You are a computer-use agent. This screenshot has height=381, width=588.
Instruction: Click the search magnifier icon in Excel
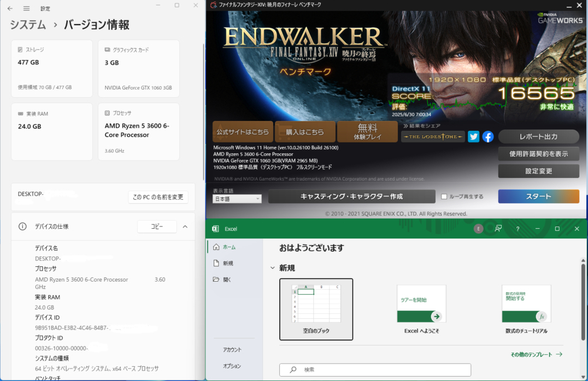coord(293,370)
